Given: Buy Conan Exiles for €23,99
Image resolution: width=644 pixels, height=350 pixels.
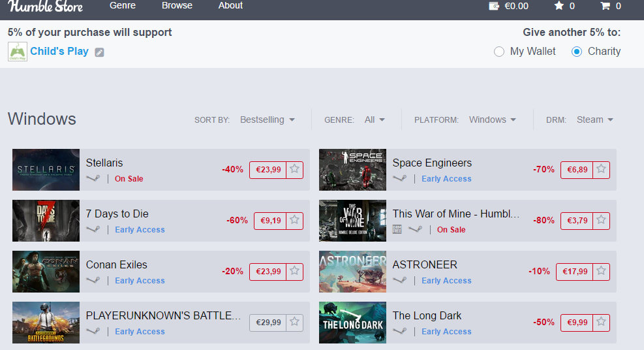Looking at the screenshot, I should 268,271.
